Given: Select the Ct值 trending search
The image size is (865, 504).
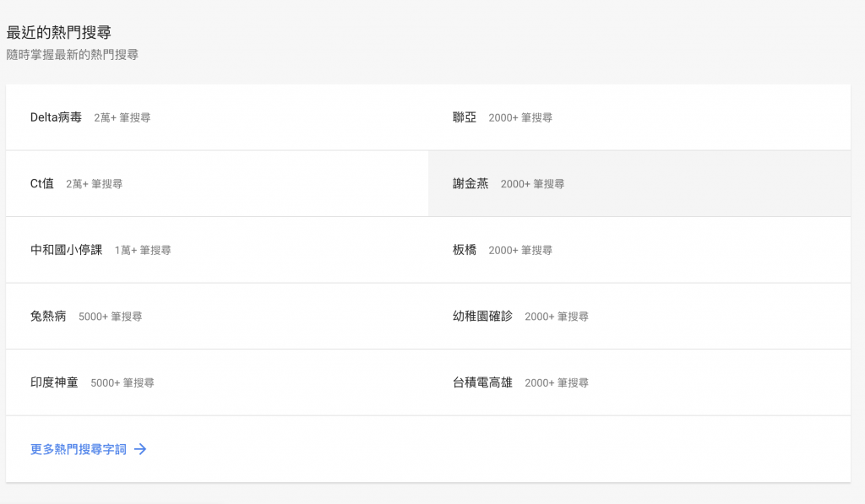Looking at the screenshot, I should tap(42, 184).
